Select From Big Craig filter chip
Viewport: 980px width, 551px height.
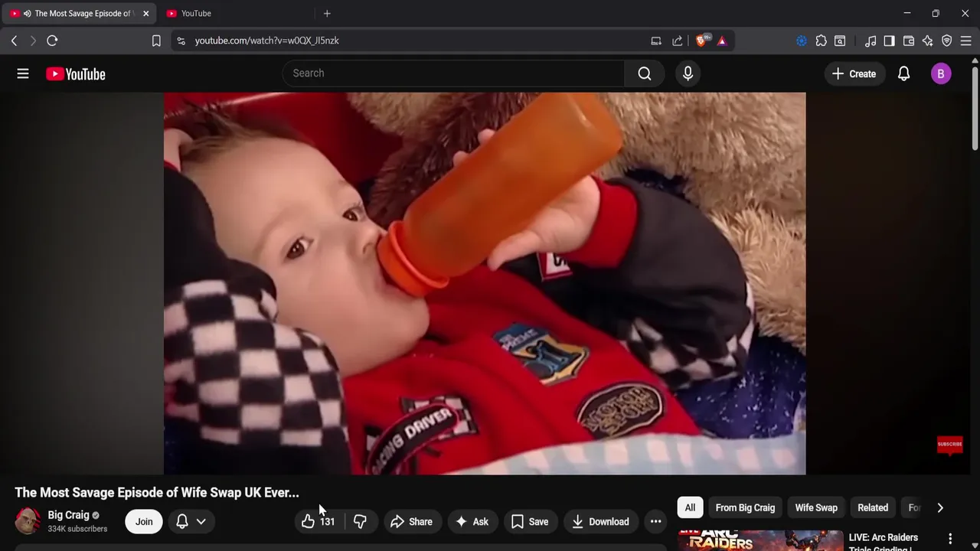point(745,507)
